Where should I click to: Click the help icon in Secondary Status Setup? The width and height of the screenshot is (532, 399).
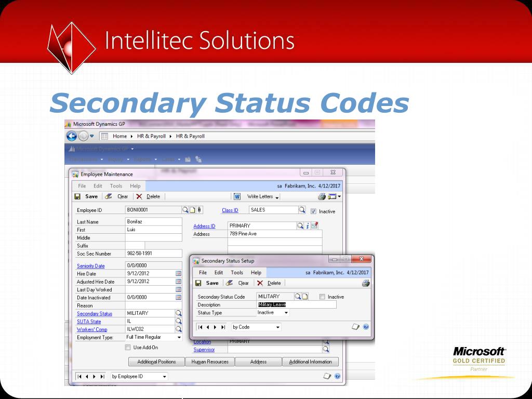366,327
